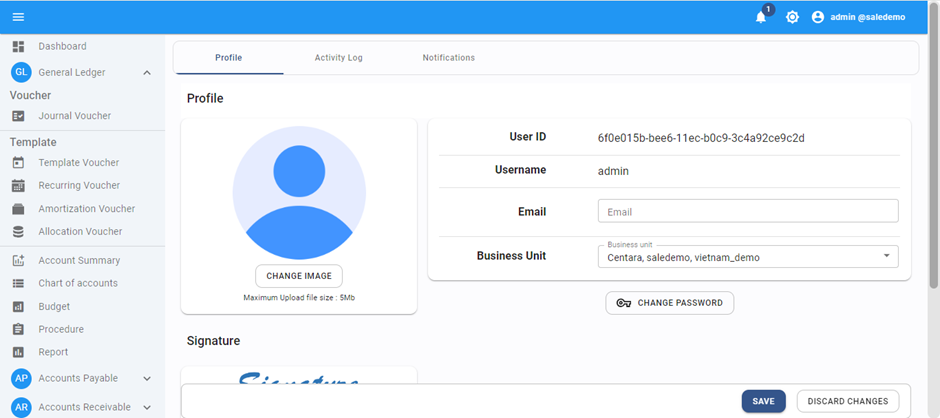Click the Change Image button

click(x=299, y=276)
